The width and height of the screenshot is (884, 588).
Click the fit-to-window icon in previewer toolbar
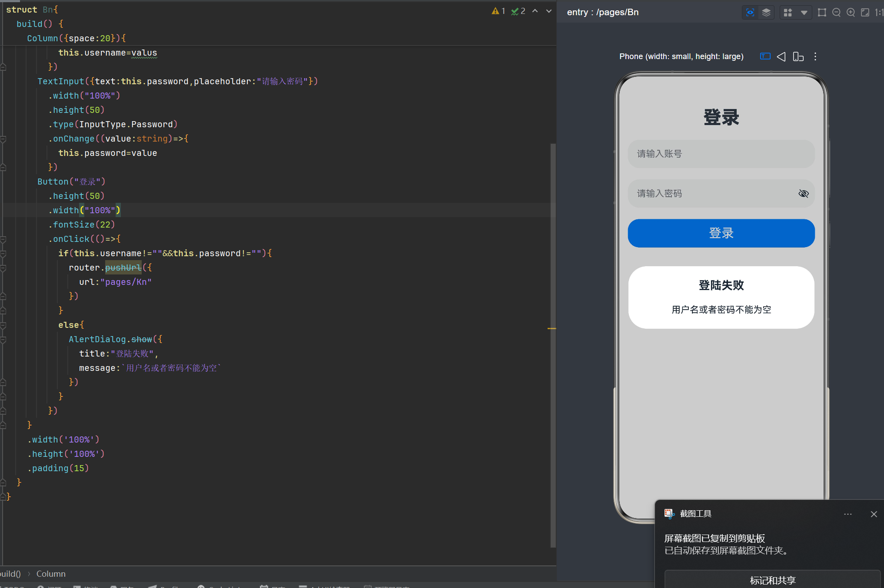click(x=865, y=13)
